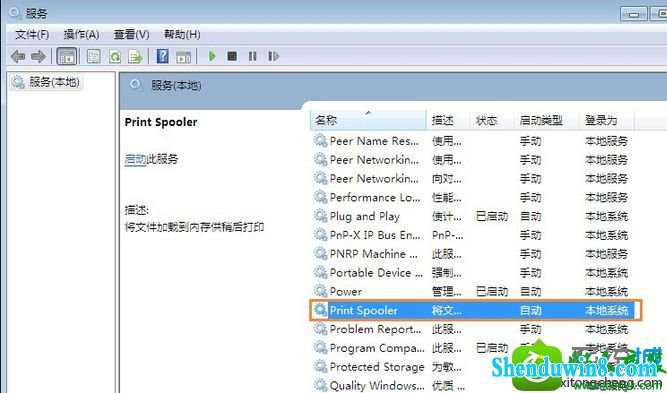The width and height of the screenshot is (667, 393).
Task: Click the 启动 link to start service
Action: coord(135,159)
